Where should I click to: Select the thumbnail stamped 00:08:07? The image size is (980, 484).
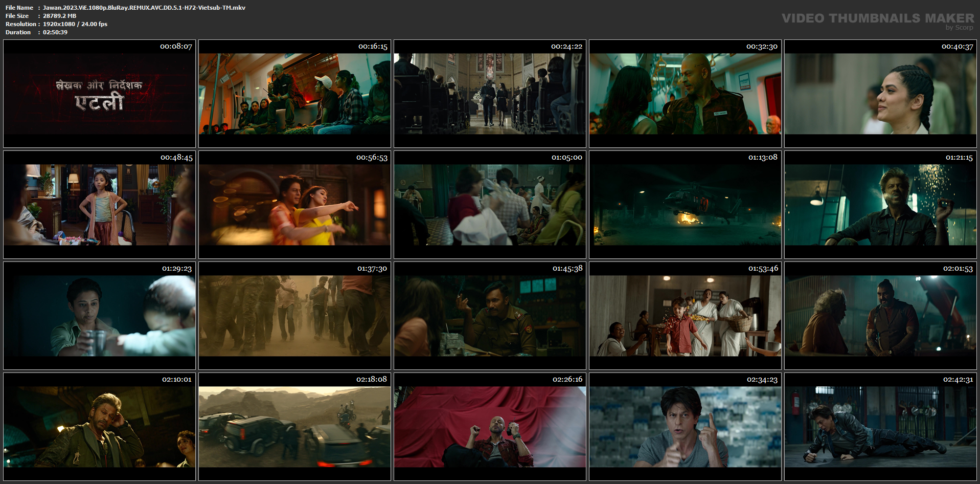[99, 94]
